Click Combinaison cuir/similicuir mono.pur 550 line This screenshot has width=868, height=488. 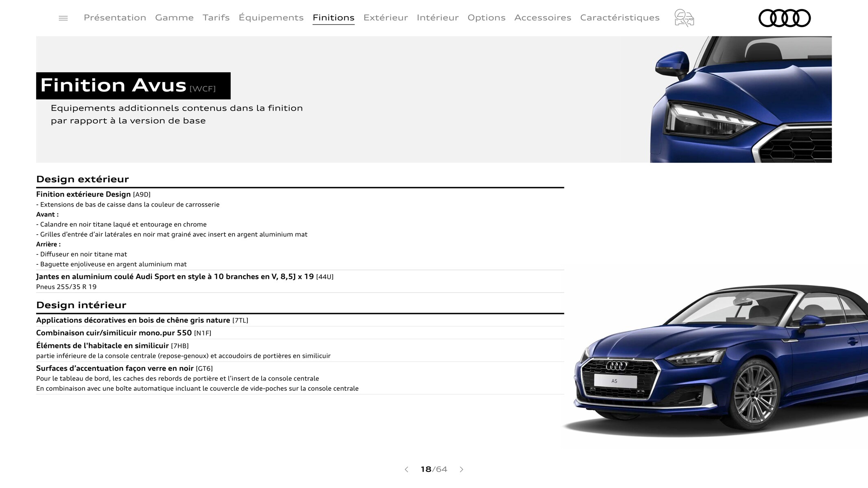pos(124,333)
